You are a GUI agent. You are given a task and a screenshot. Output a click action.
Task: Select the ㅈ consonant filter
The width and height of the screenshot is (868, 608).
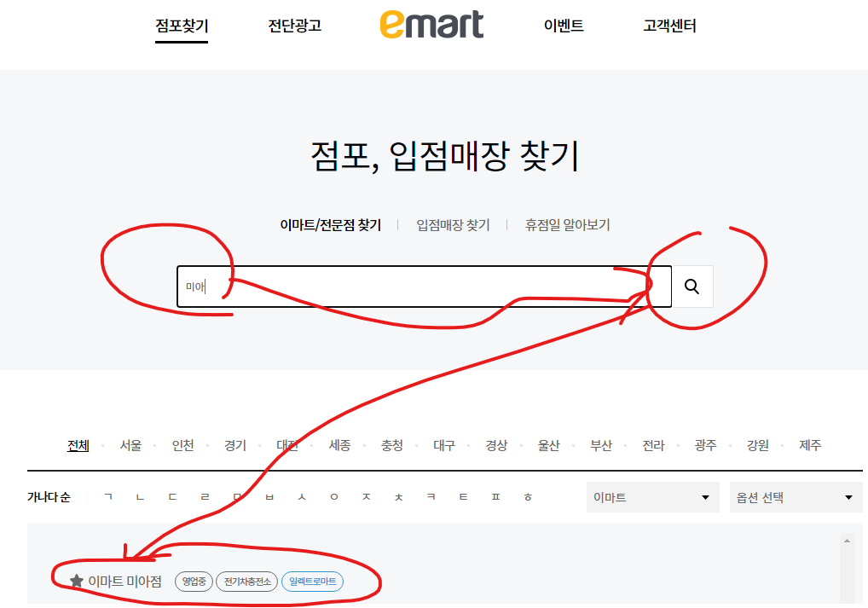tap(367, 496)
